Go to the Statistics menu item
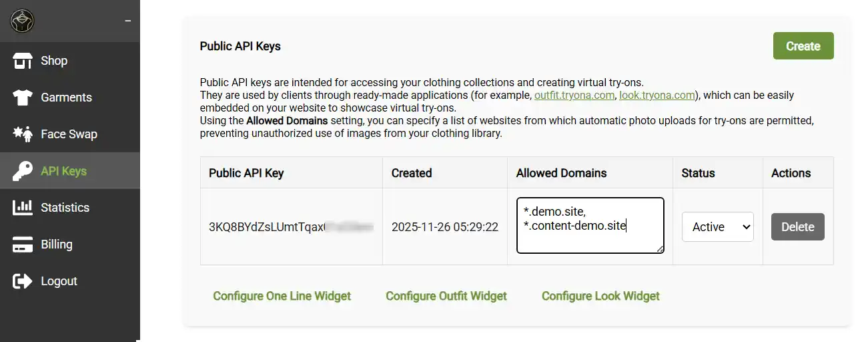The width and height of the screenshot is (868, 342). coord(65,208)
